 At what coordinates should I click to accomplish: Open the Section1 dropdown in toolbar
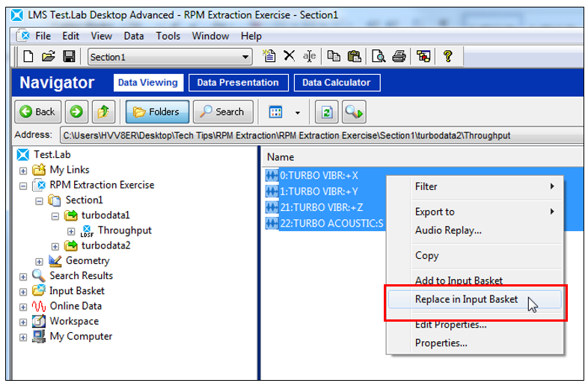pyautogui.click(x=246, y=58)
